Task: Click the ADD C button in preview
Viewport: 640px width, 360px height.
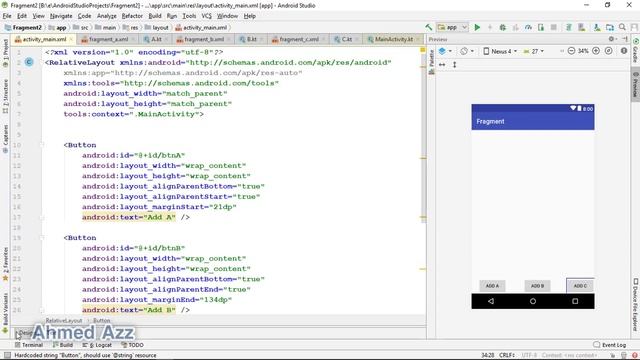Action: (580, 286)
